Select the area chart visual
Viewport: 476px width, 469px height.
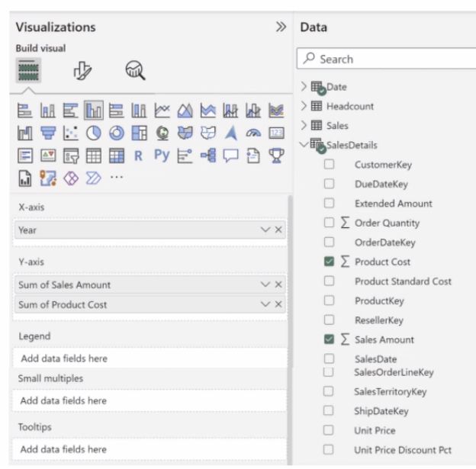185,110
